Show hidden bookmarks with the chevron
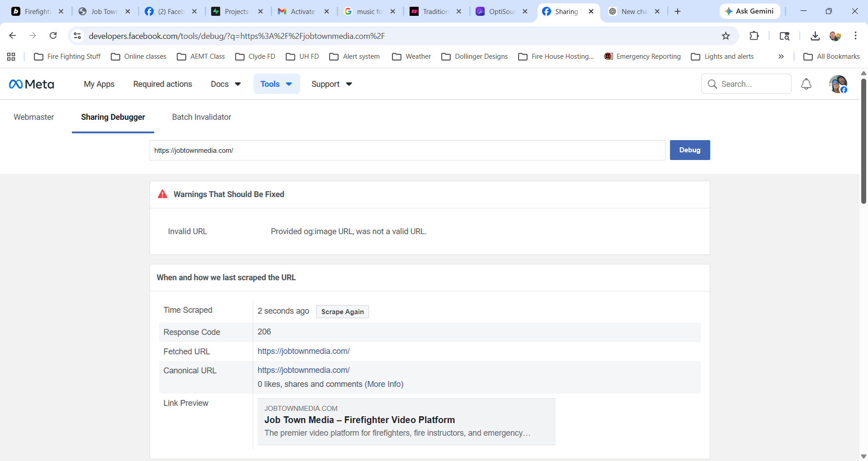868x461 pixels. [x=781, y=56]
